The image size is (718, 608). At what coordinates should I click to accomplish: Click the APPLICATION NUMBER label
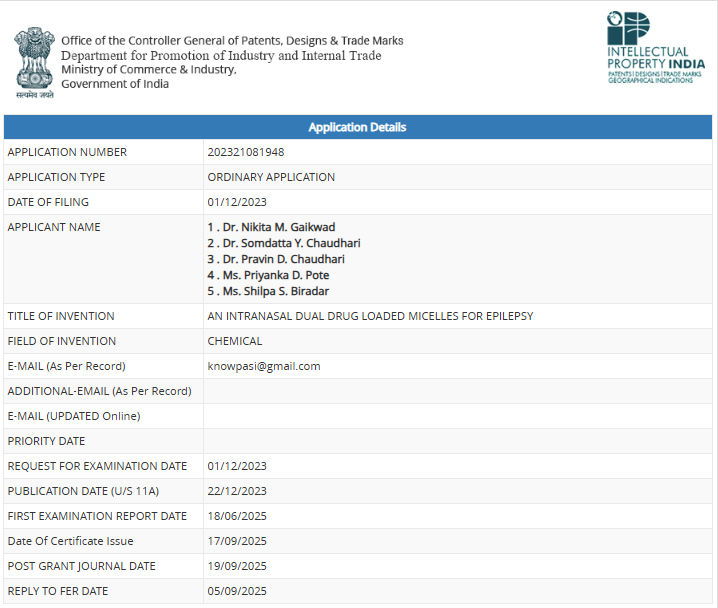[x=67, y=152]
